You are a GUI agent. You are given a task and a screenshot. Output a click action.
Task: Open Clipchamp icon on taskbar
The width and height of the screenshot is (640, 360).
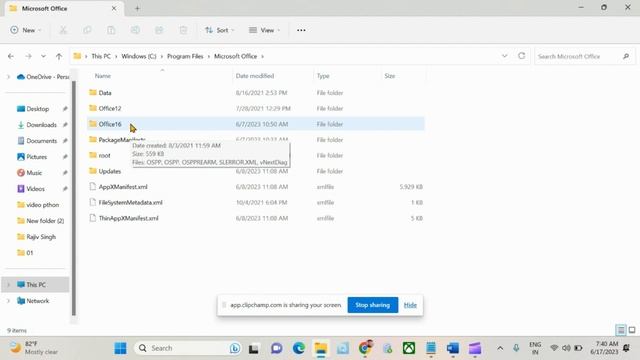click(x=475, y=348)
